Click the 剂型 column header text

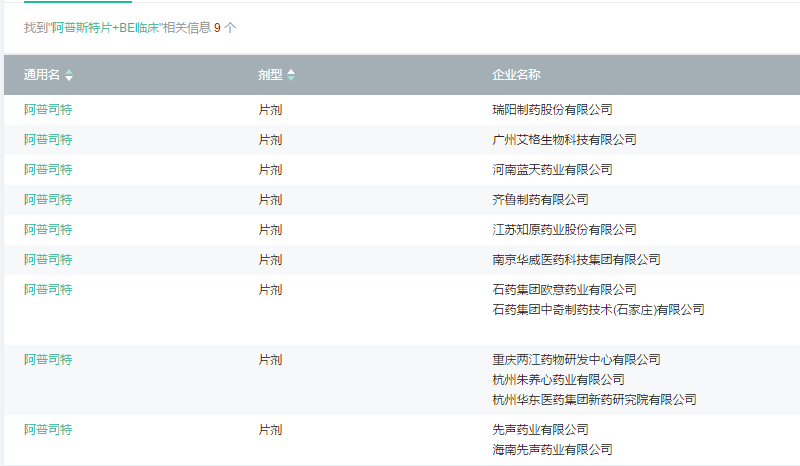270,75
